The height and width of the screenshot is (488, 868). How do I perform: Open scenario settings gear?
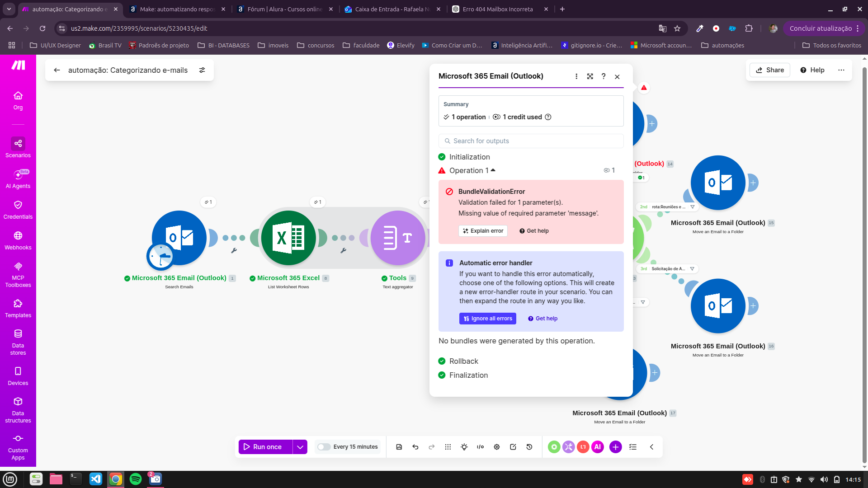click(x=497, y=447)
